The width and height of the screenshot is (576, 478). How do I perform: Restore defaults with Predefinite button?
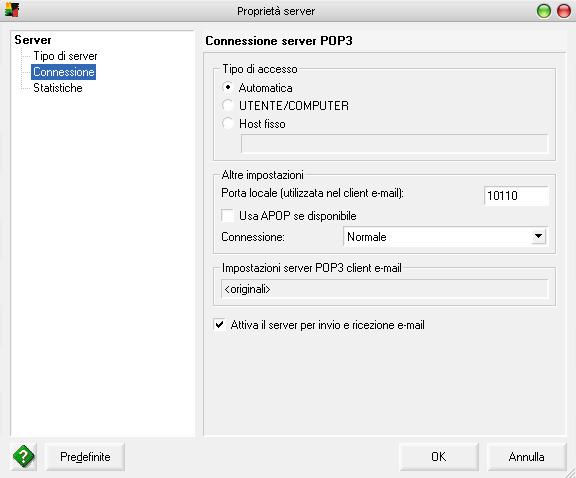point(85,457)
